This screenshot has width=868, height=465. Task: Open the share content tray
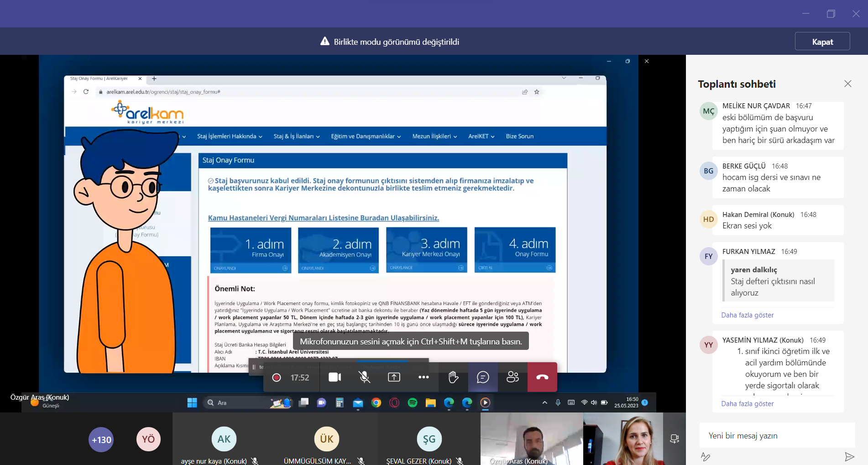[x=394, y=377]
